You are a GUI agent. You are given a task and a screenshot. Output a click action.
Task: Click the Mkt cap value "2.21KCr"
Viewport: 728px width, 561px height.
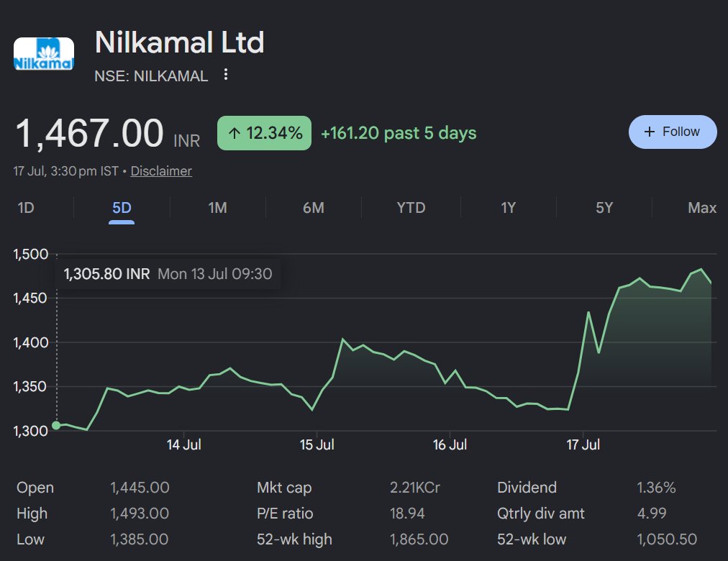(415, 488)
